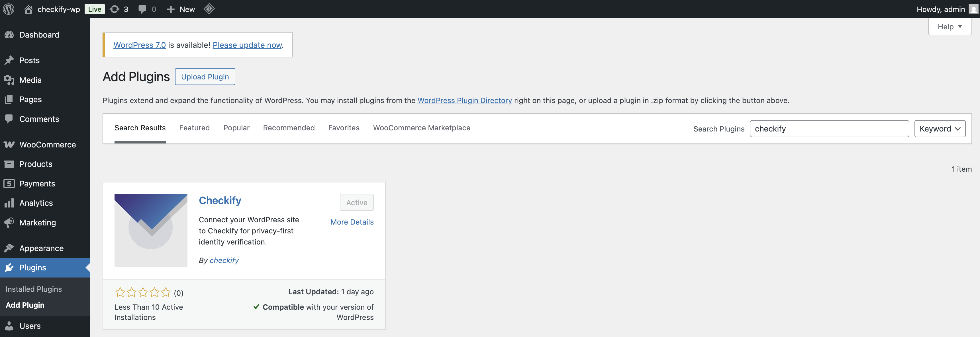The height and width of the screenshot is (337, 980).
Task: Open the updates icon showing 3
Action: tap(115, 9)
